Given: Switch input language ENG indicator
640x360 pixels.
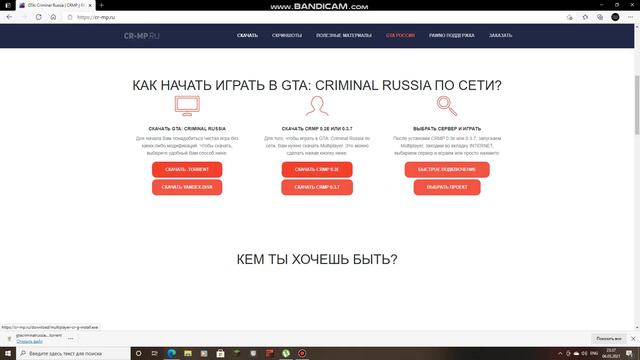Looking at the screenshot, I should click(594, 353).
